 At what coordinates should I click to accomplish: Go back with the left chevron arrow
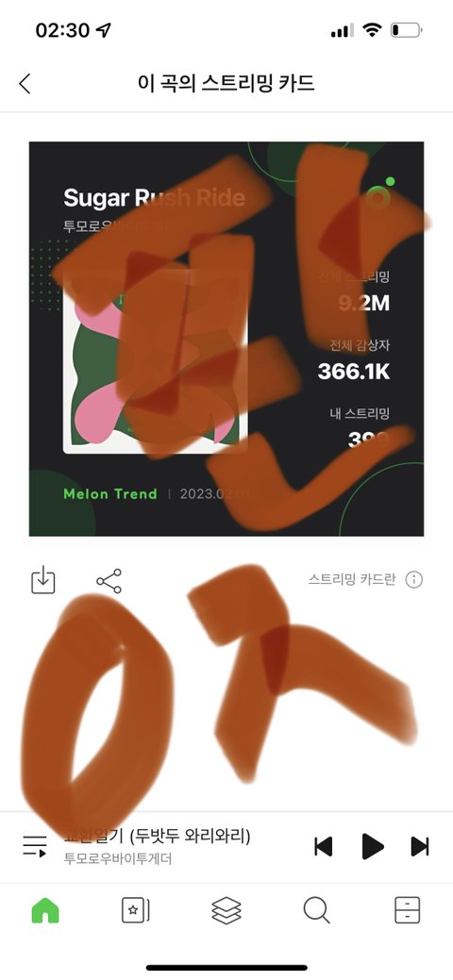click(x=25, y=83)
